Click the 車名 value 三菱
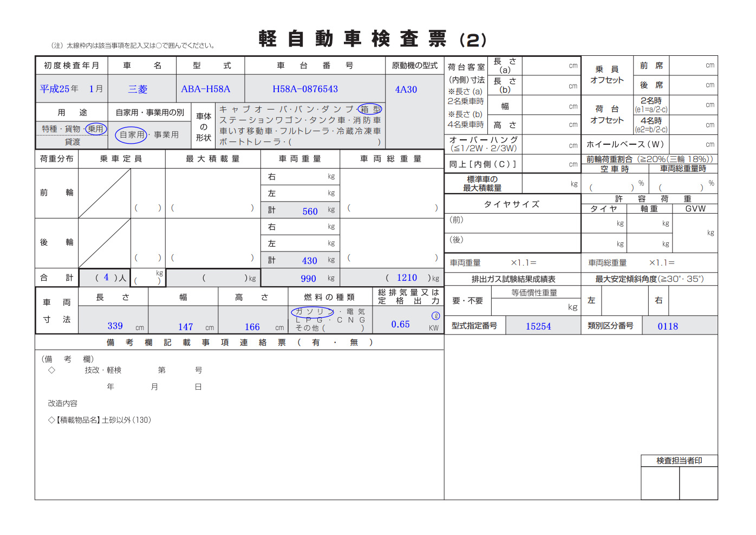This screenshot has width=756, height=535. point(138,89)
